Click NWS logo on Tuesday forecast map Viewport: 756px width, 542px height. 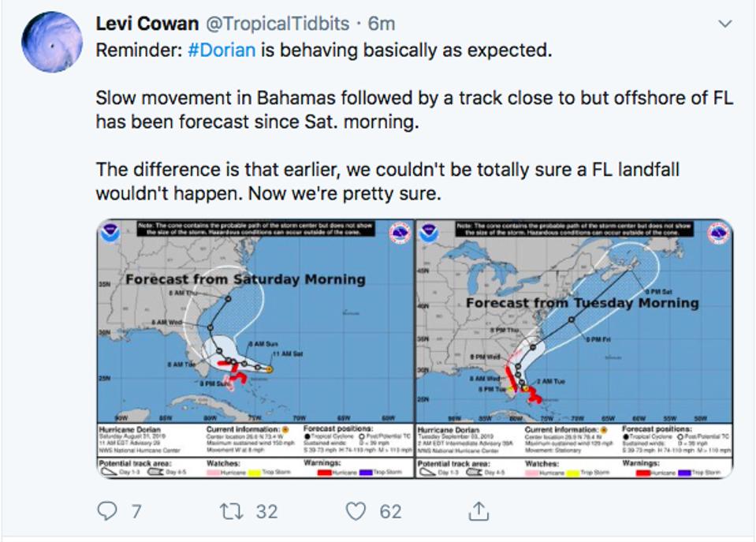tap(718, 234)
